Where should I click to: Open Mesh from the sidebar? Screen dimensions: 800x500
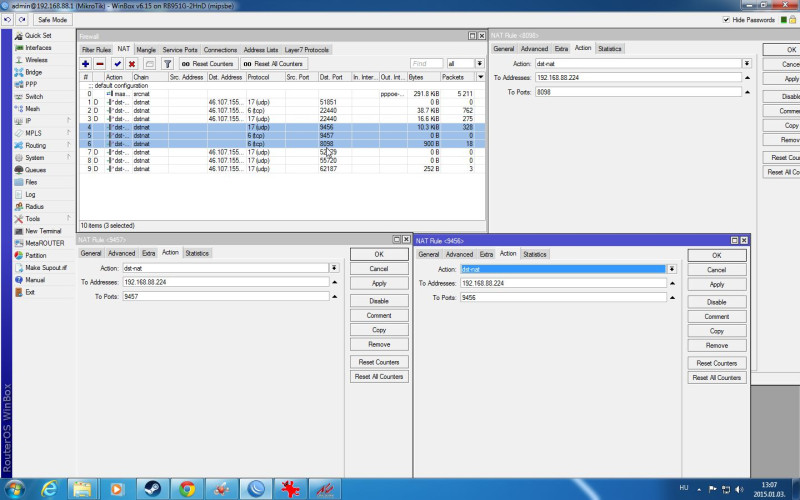pos(32,109)
